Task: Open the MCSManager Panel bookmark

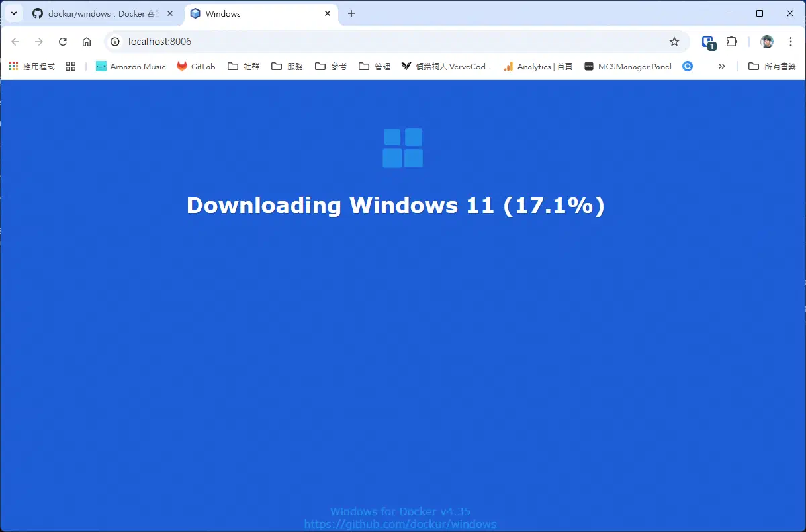Action: click(x=627, y=66)
